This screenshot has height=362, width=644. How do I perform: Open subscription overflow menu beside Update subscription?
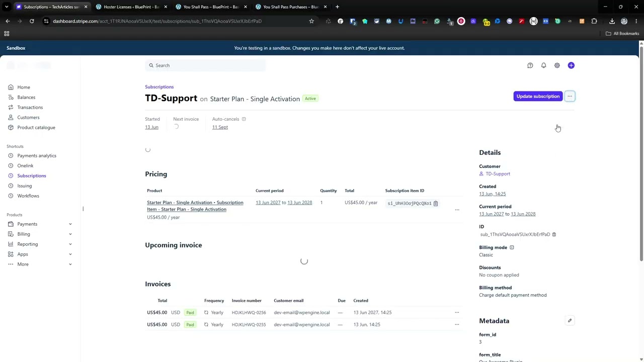point(570,96)
